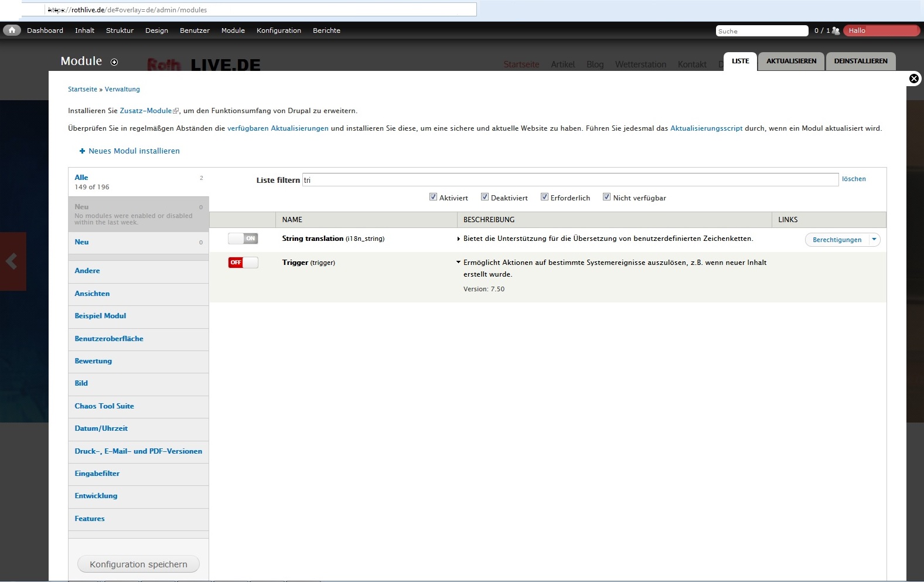Click Neues Modul installieren link
The width and height of the screenshot is (924, 582).
134,151
